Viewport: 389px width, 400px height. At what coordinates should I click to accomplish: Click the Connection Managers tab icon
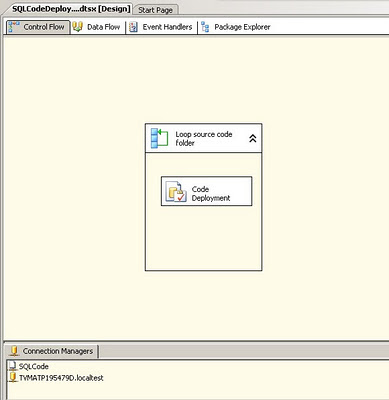14,351
